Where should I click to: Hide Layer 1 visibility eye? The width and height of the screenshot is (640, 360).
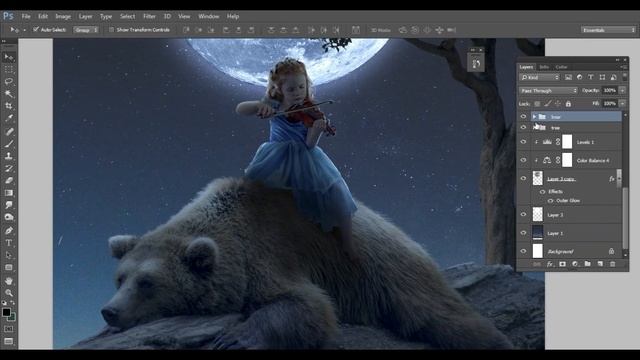(523, 233)
